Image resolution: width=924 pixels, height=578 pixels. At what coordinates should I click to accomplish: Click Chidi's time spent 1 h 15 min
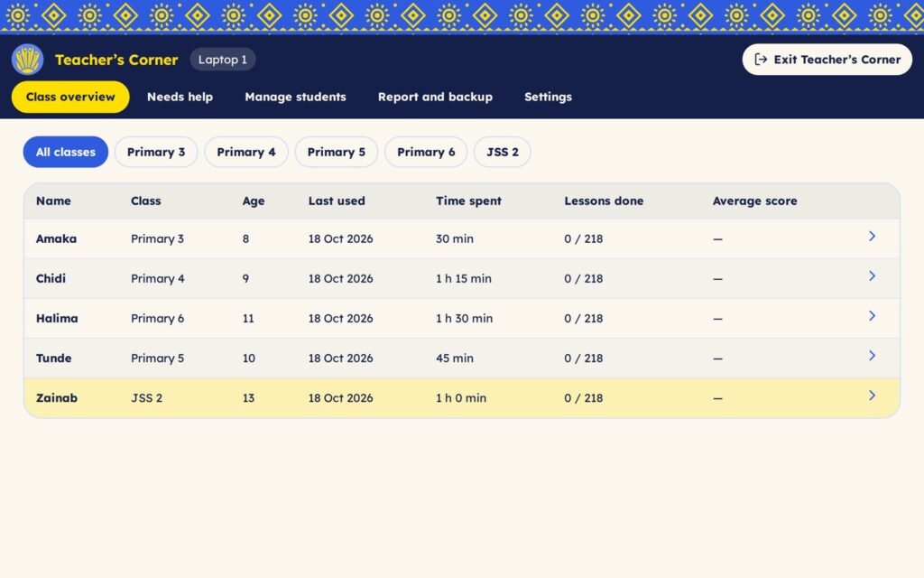(x=463, y=278)
